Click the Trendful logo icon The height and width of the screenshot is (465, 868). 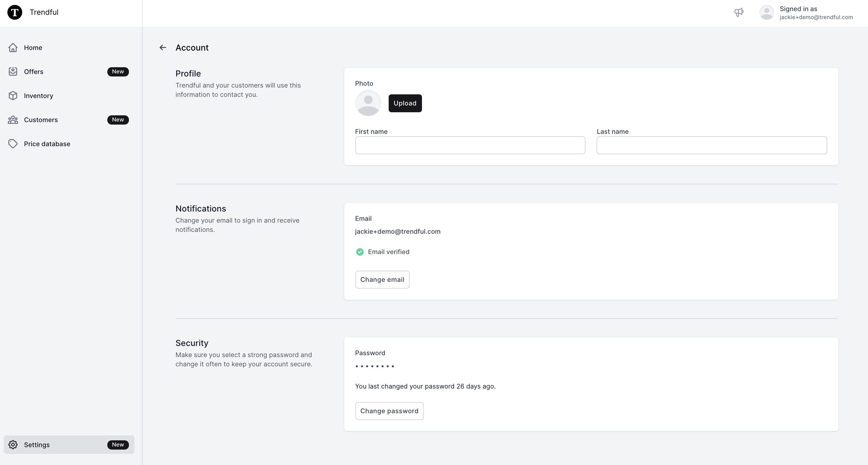[x=15, y=12]
